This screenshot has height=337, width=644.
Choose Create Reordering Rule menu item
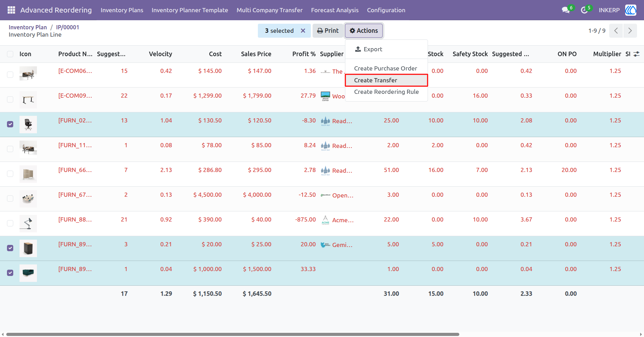(x=386, y=92)
